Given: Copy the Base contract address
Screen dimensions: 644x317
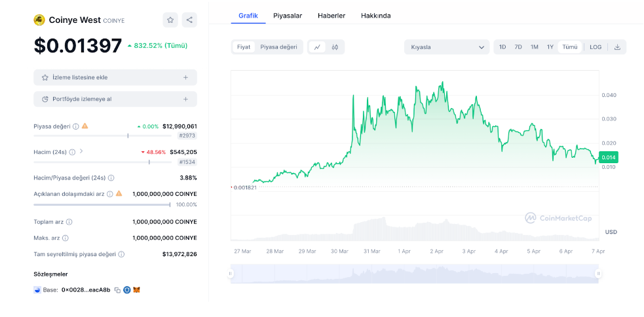Looking at the screenshot, I should click(x=117, y=289).
